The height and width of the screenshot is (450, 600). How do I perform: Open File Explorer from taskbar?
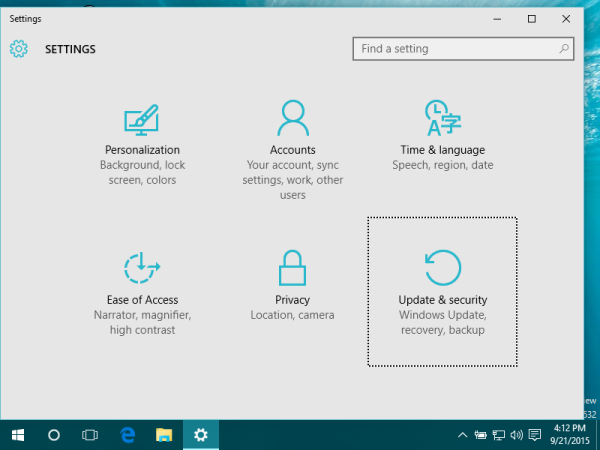(x=164, y=435)
